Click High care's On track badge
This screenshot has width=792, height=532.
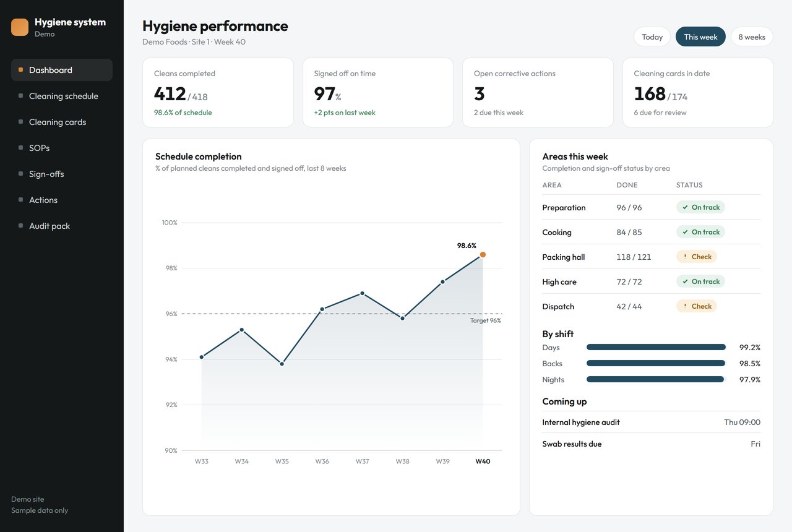click(700, 281)
